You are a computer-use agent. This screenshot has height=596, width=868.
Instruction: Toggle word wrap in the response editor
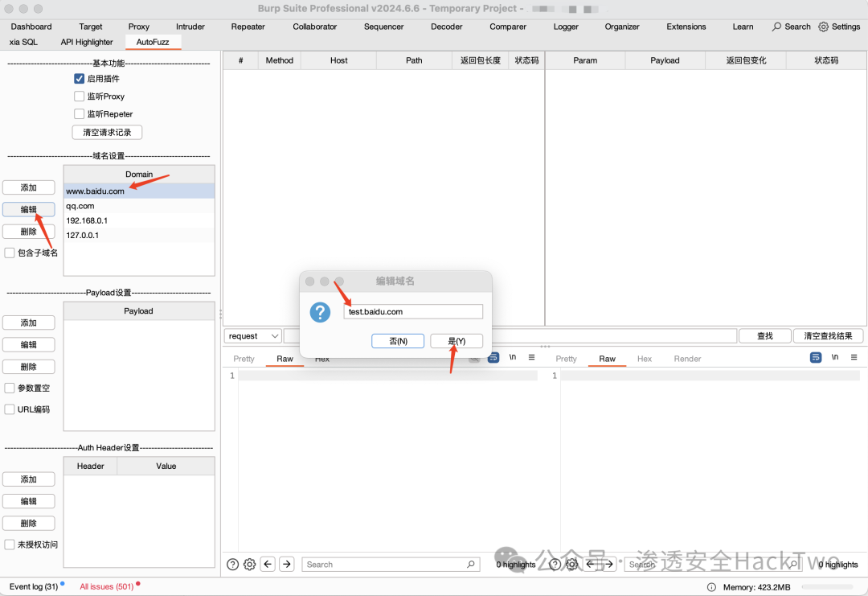pos(816,358)
